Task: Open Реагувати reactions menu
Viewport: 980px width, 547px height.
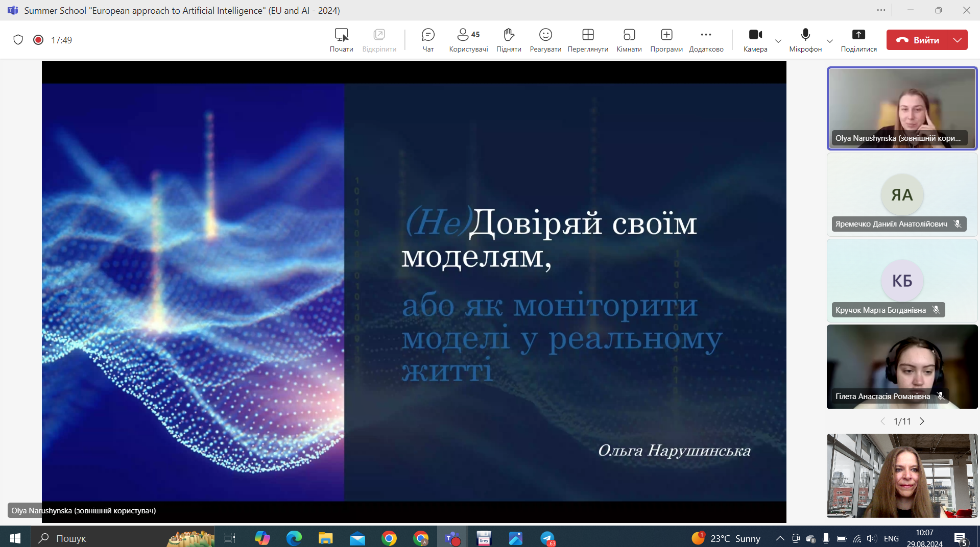Action: [x=545, y=40]
